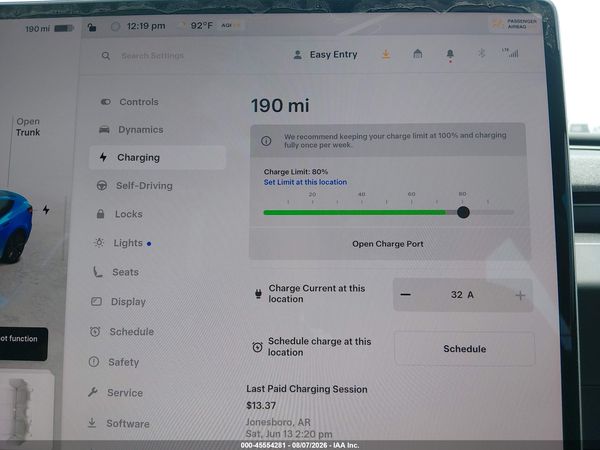The image size is (600, 450).
Task: Tap the Schedule button for charging
Action: [465, 349]
